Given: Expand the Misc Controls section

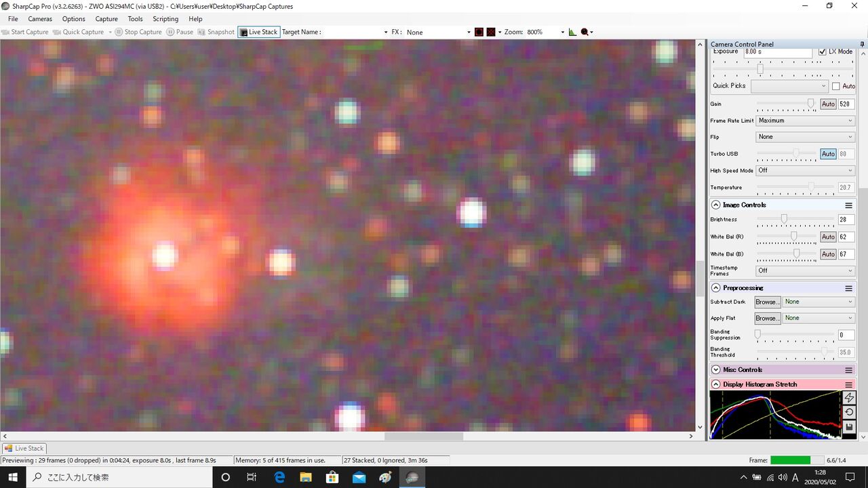Looking at the screenshot, I should tap(715, 370).
